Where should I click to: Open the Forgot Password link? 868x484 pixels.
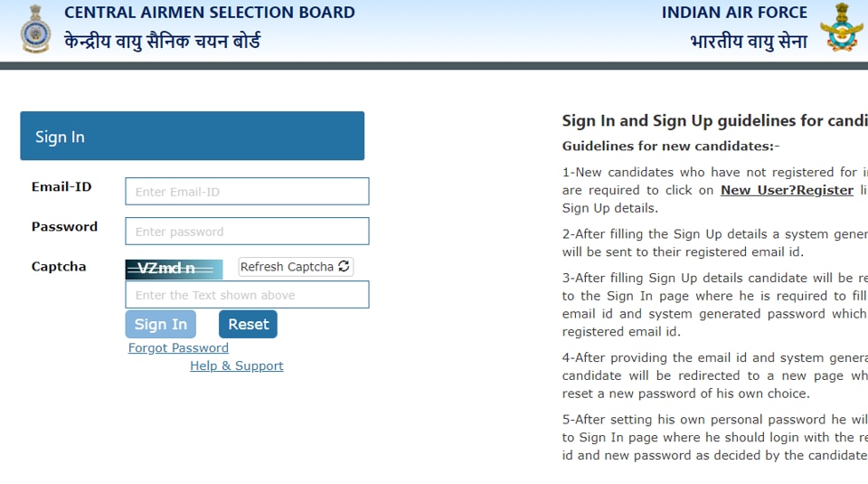178,348
